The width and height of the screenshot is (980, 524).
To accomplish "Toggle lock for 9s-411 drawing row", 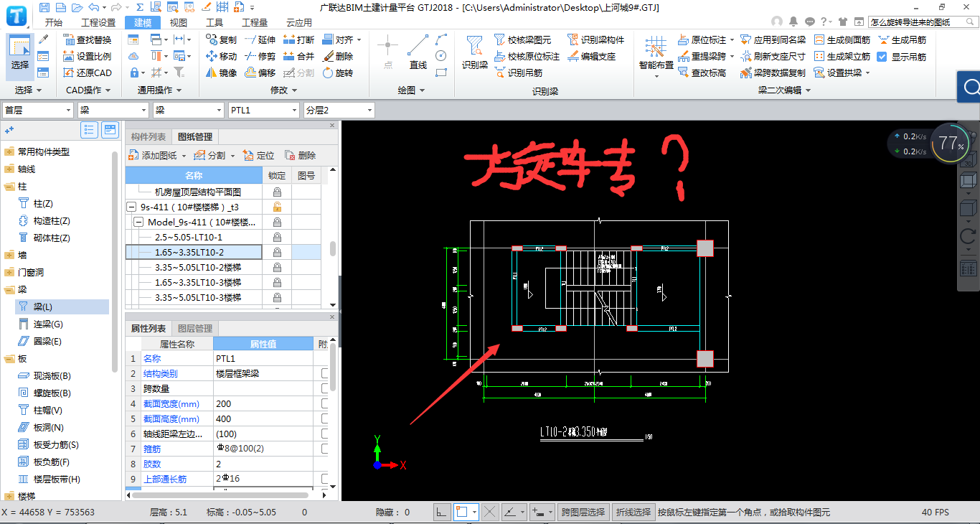I will point(277,207).
